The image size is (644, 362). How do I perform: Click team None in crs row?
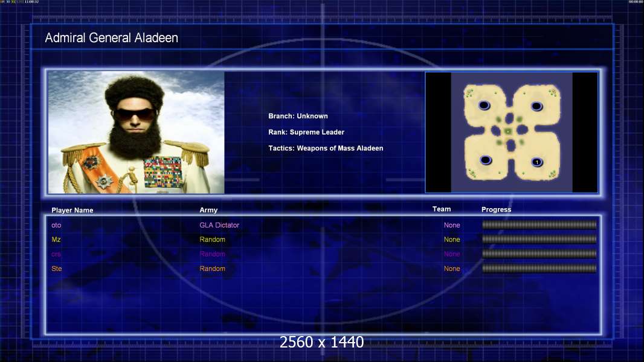coord(452,254)
